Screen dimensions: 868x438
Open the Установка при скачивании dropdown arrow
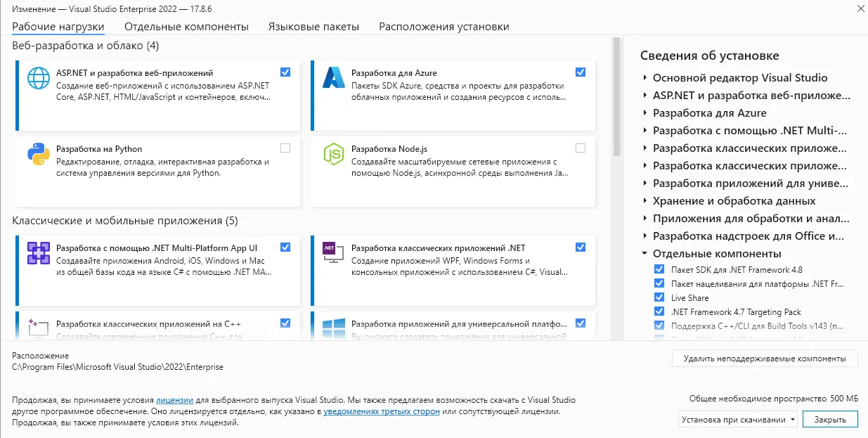(x=794, y=418)
